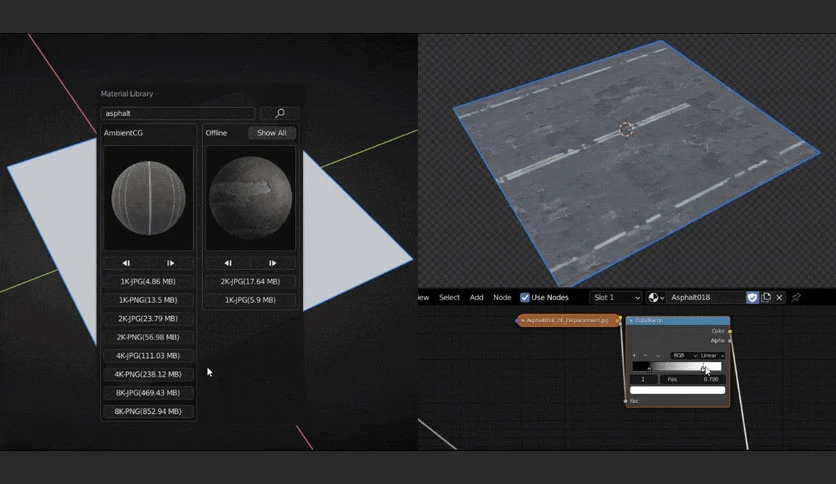Click the active stop index field showing 1
836x484 pixels.
pyautogui.click(x=643, y=380)
